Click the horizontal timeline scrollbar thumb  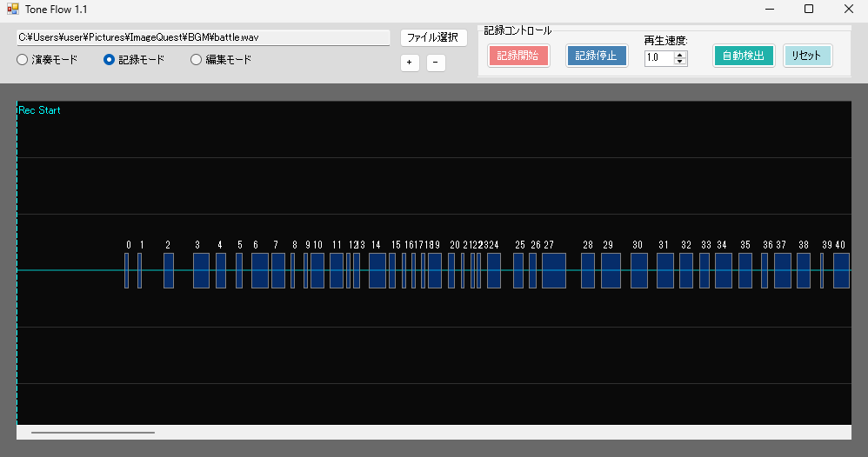coord(93,433)
